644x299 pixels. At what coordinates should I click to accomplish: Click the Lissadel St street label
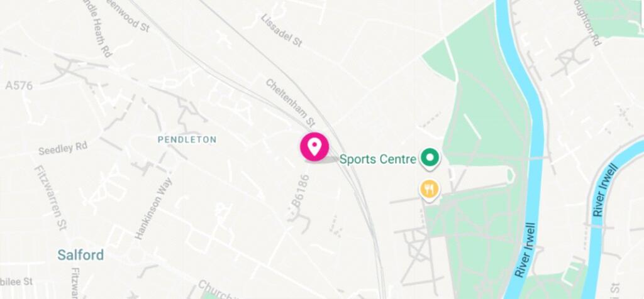point(282,31)
